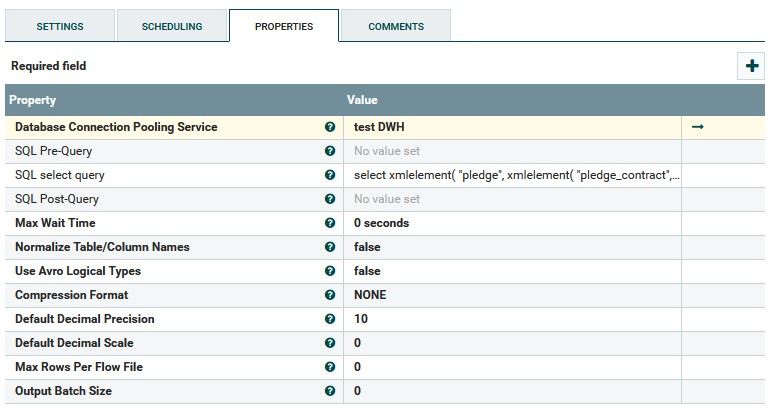Change Compression Format NONE value
The image size is (776, 408).
[512, 295]
